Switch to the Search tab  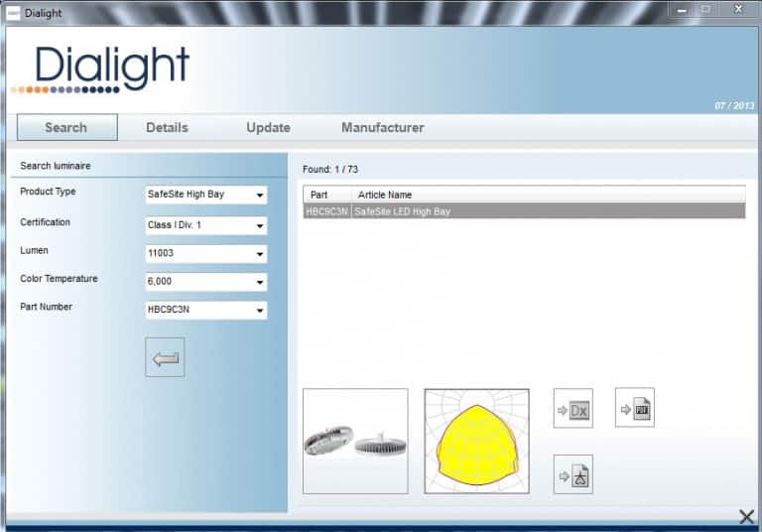(67, 127)
